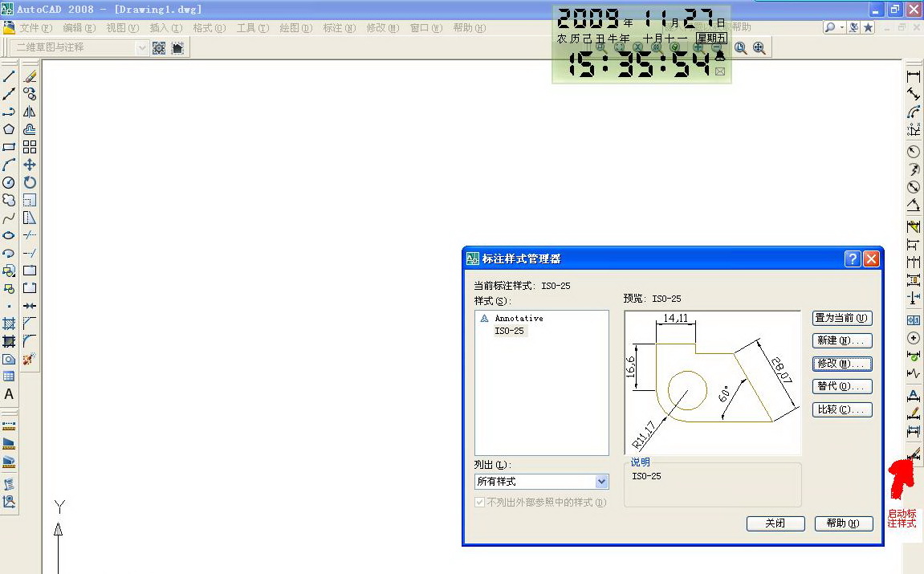
Task: Open the 编辑 menu
Action: [79, 28]
